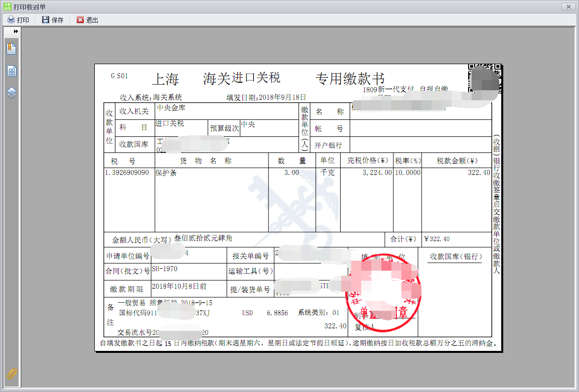Click the quantity value 3.00
579x392 pixels.
point(292,172)
